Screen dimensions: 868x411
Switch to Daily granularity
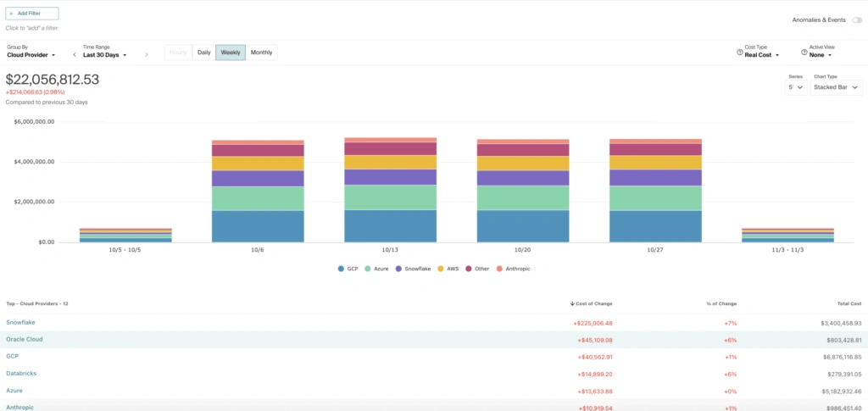(x=203, y=53)
